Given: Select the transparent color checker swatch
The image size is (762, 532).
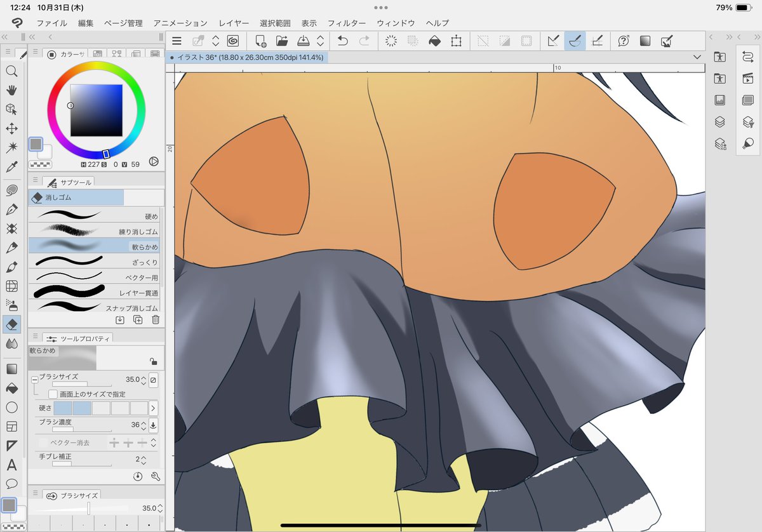Looking at the screenshot, I should (x=40, y=163).
